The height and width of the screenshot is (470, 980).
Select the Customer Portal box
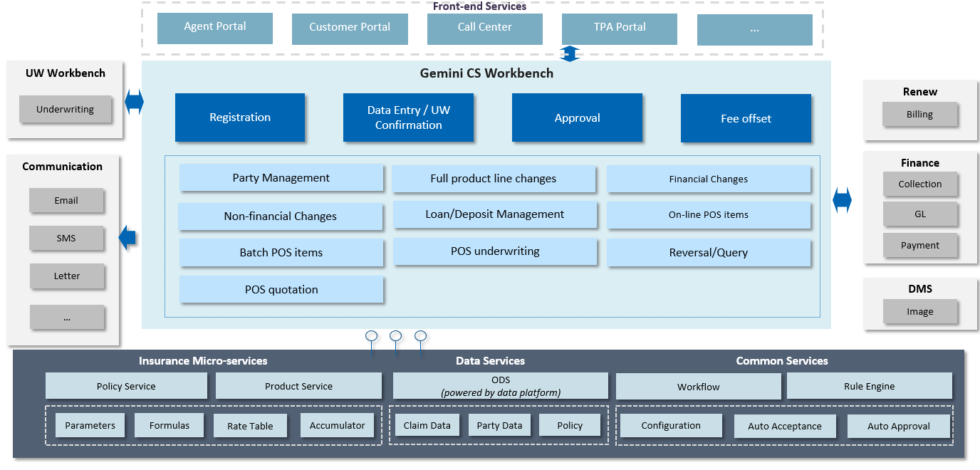[350, 28]
